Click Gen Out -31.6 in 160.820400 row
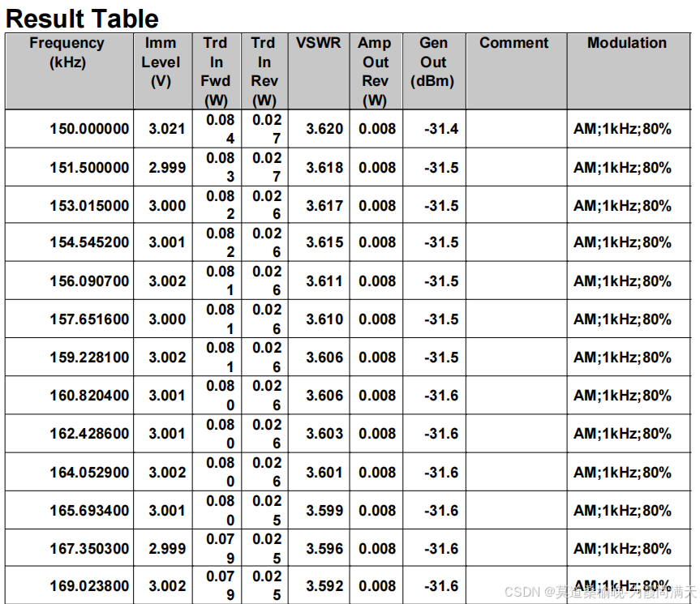Image resolution: width=700 pixels, height=604 pixels. point(441,395)
